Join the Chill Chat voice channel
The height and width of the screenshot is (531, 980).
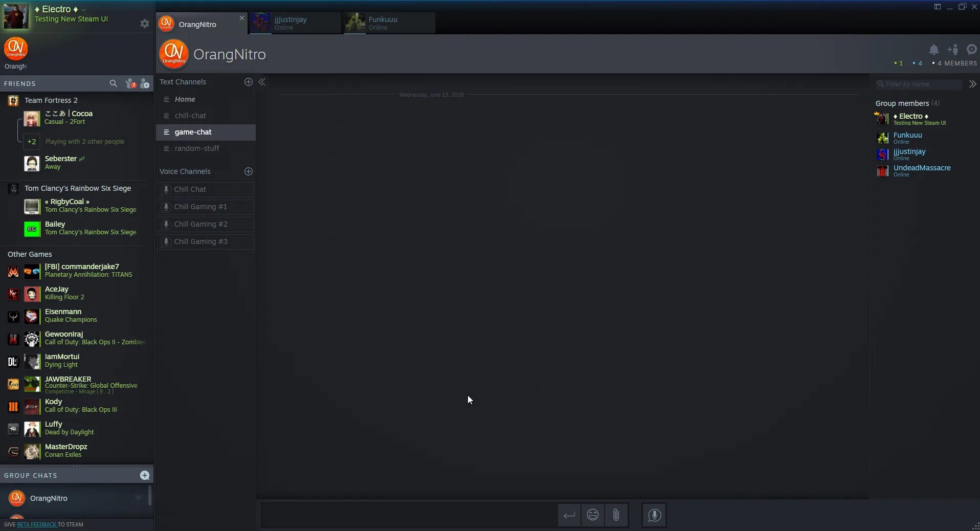(x=205, y=189)
